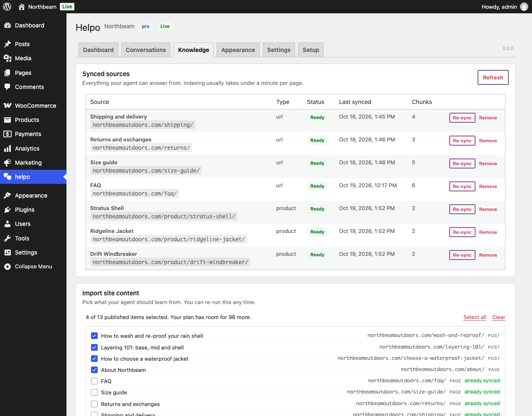
Task: Click the Posts pin icon
Action: (7, 44)
